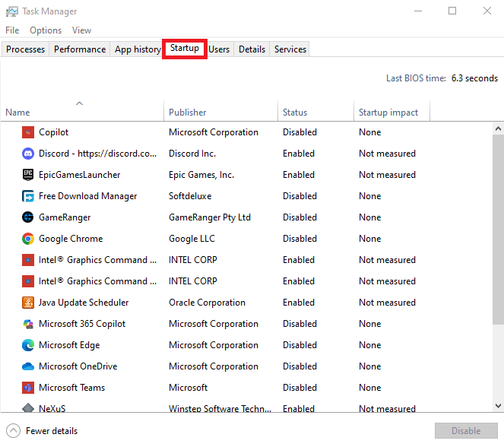Click the EpicGamesLauncher icon

click(x=28, y=175)
